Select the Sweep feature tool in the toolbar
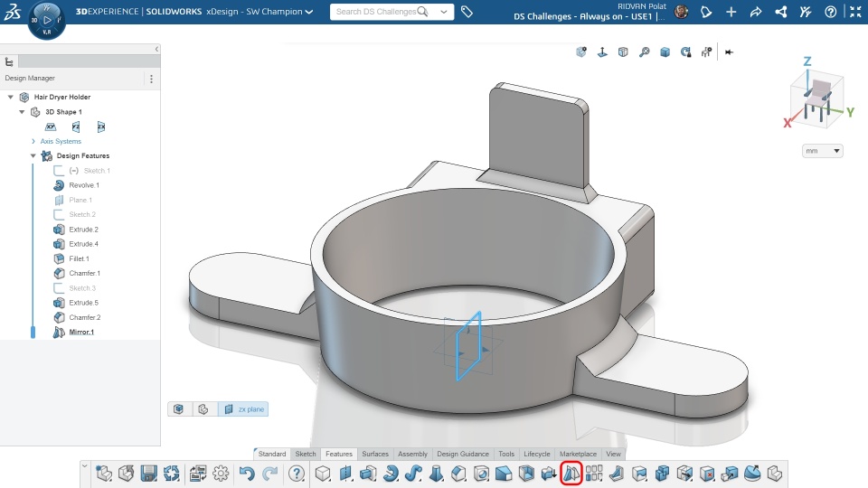Image resolution: width=868 pixels, height=488 pixels. coord(413,474)
